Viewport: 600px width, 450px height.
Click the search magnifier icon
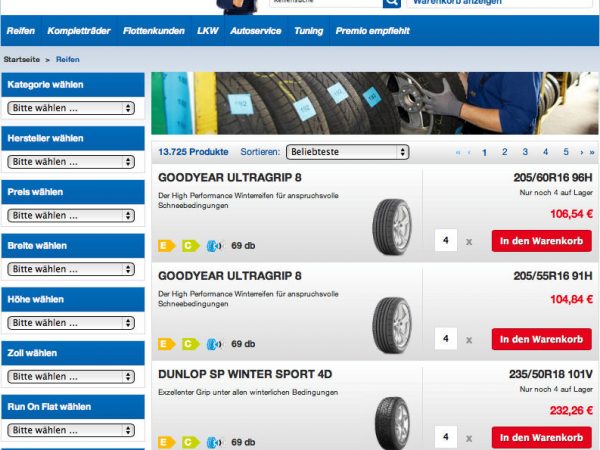pos(391,3)
